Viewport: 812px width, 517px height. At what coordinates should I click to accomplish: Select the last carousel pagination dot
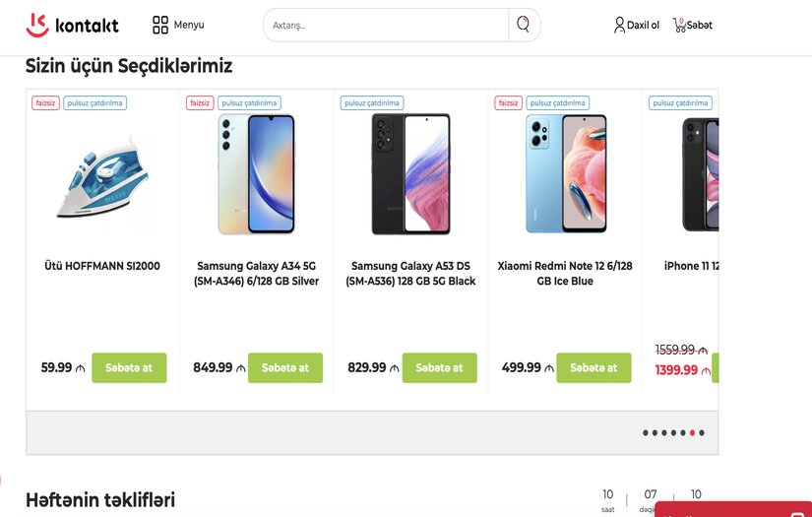click(702, 433)
